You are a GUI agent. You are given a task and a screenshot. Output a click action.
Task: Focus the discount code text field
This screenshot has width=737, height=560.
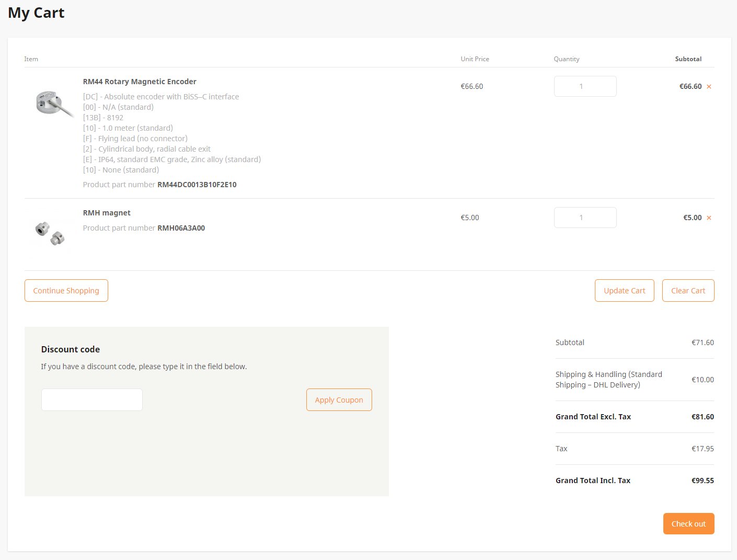[x=92, y=400]
